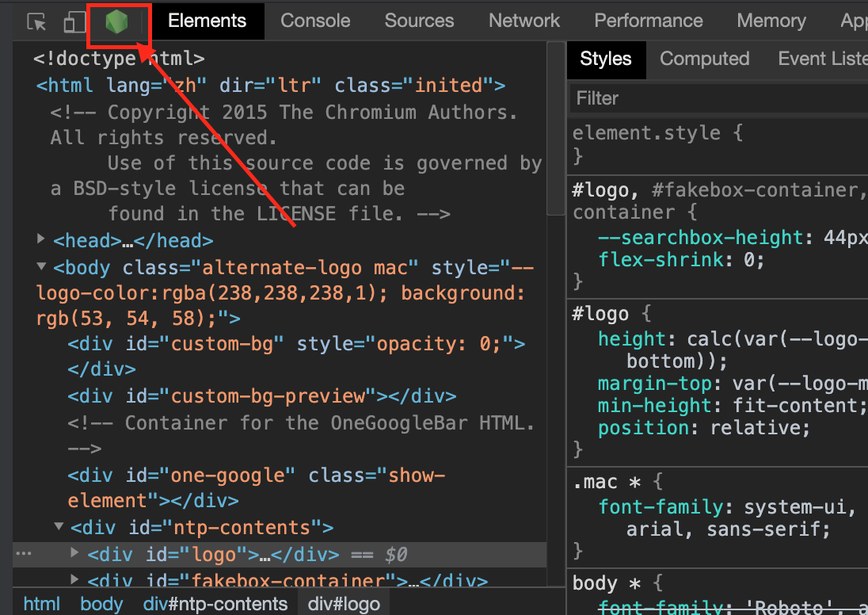Select the Copyright 2015 comment node
868x615 pixels.
tap(296, 163)
